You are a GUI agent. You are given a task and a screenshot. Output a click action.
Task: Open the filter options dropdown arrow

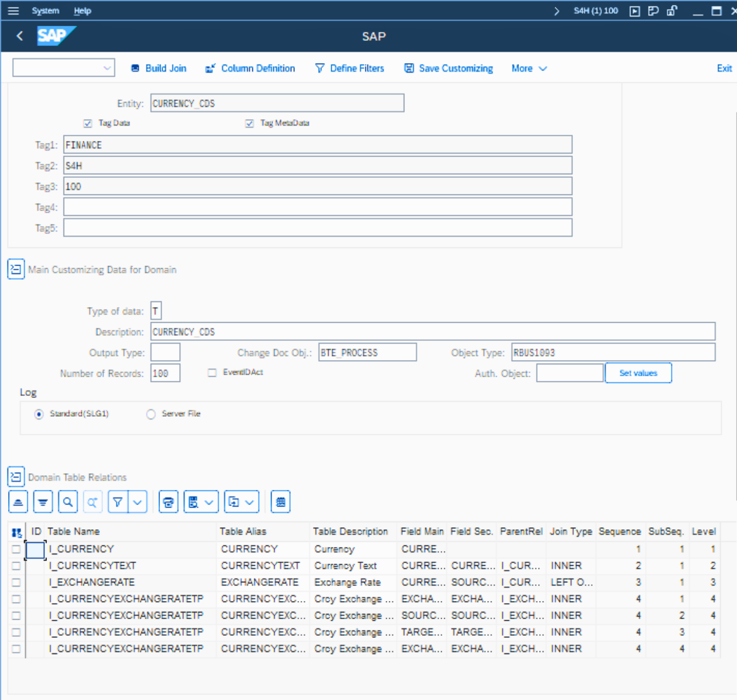click(137, 502)
